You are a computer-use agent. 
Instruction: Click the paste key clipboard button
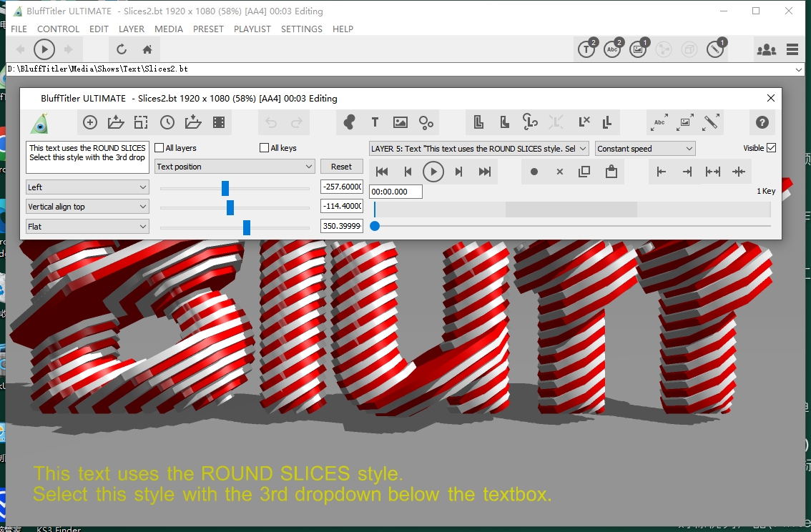(611, 172)
